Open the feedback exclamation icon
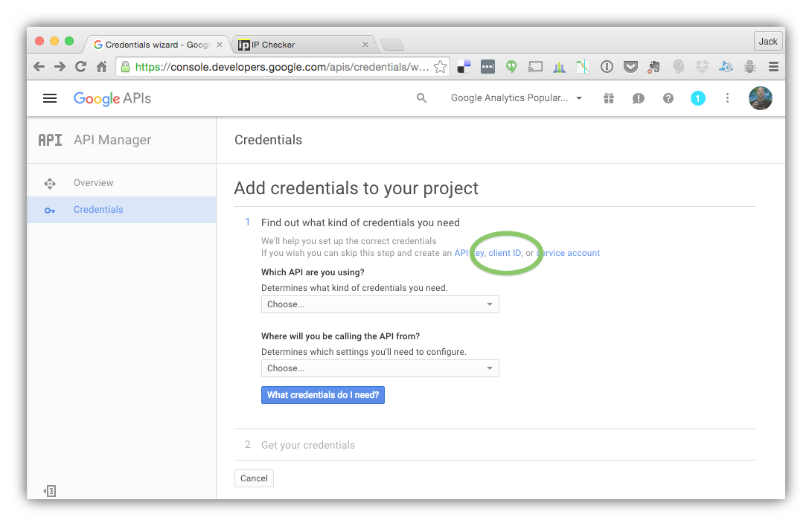 (638, 98)
